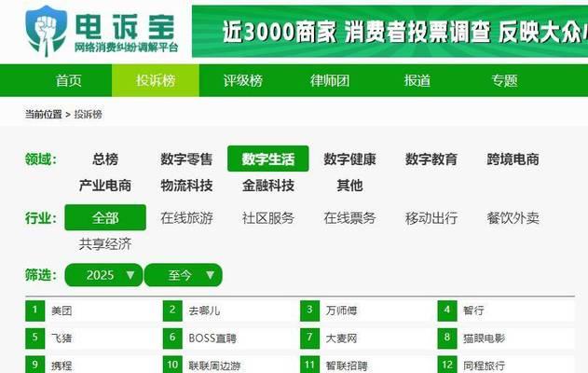588x373 pixels.
Task: Filter by 在线票务 industry
Action: click(349, 218)
